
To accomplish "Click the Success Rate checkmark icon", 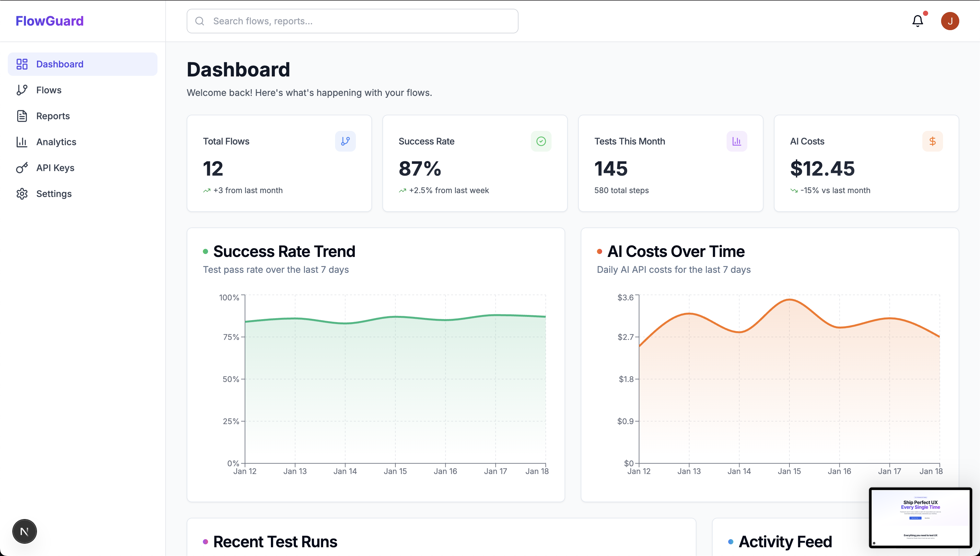I will 541,141.
